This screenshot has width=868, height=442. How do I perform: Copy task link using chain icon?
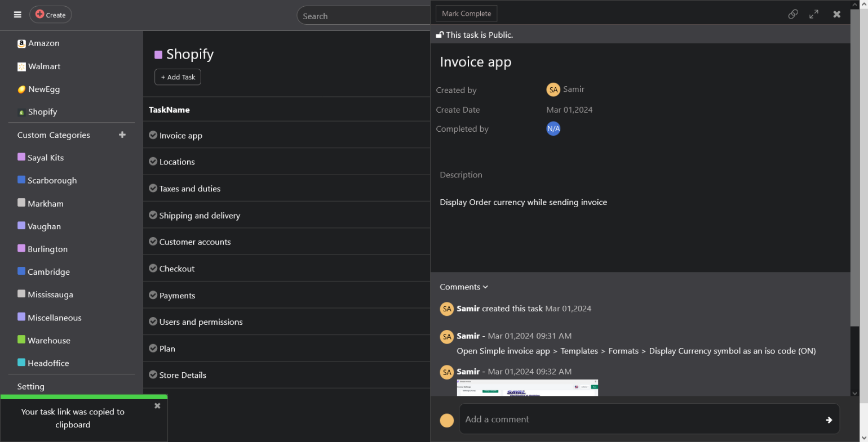pyautogui.click(x=792, y=14)
